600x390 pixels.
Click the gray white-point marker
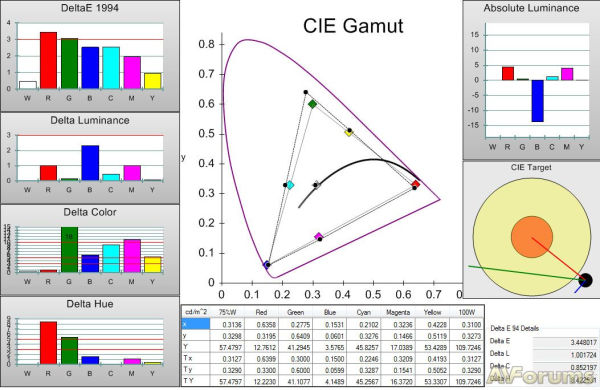pyautogui.click(x=317, y=185)
